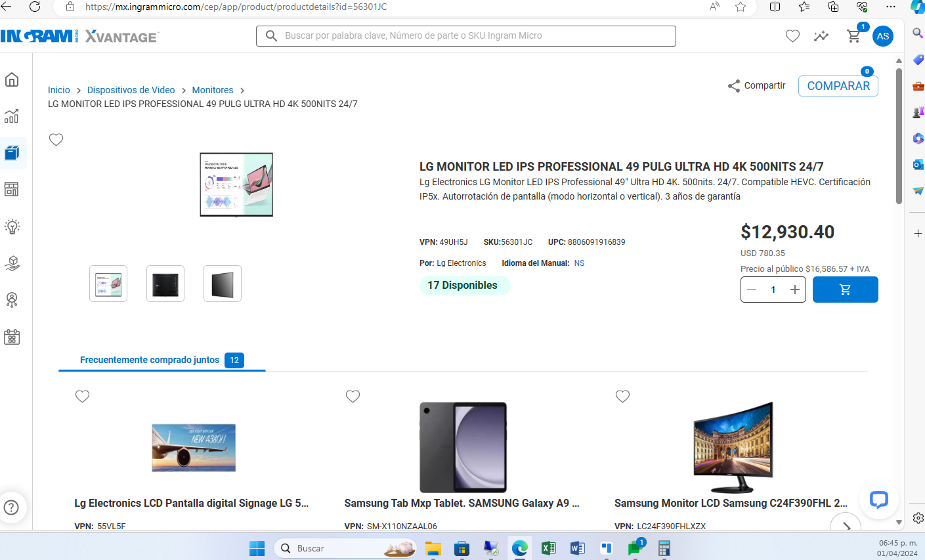Open the AS user account avatar
This screenshot has height=560, width=925.
tap(883, 36)
